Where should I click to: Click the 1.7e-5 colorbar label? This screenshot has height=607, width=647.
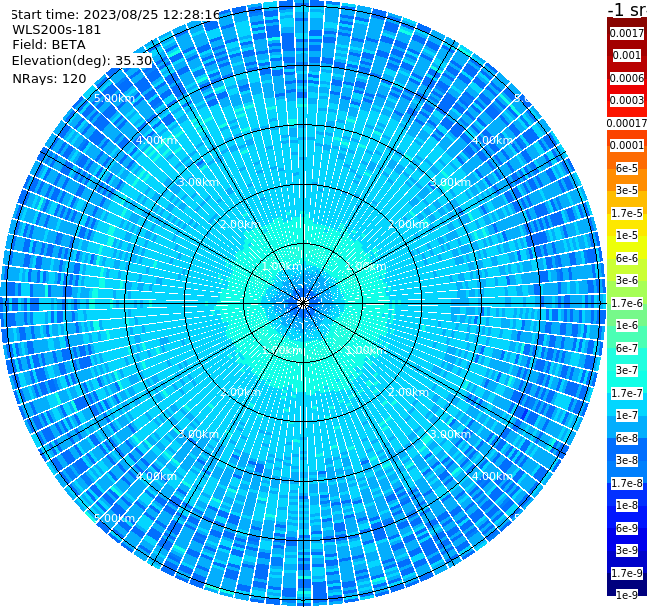627,213
